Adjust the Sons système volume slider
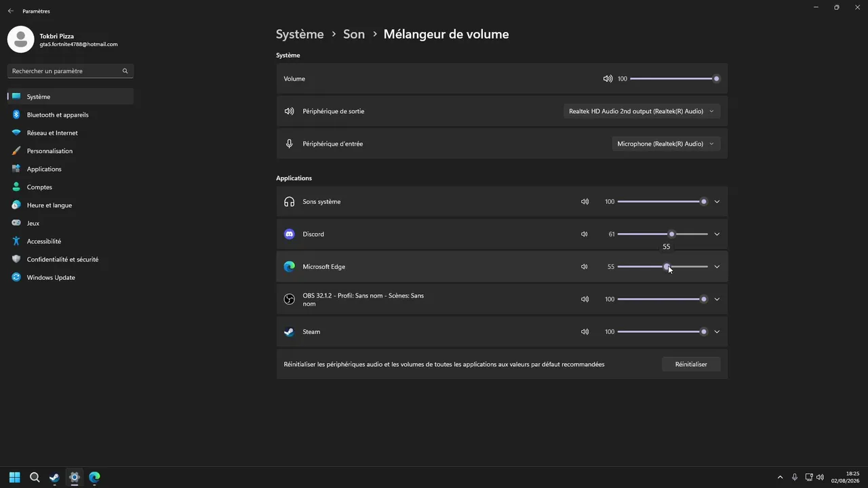The width and height of the screenshot is (868, 488). pos(663,201)
